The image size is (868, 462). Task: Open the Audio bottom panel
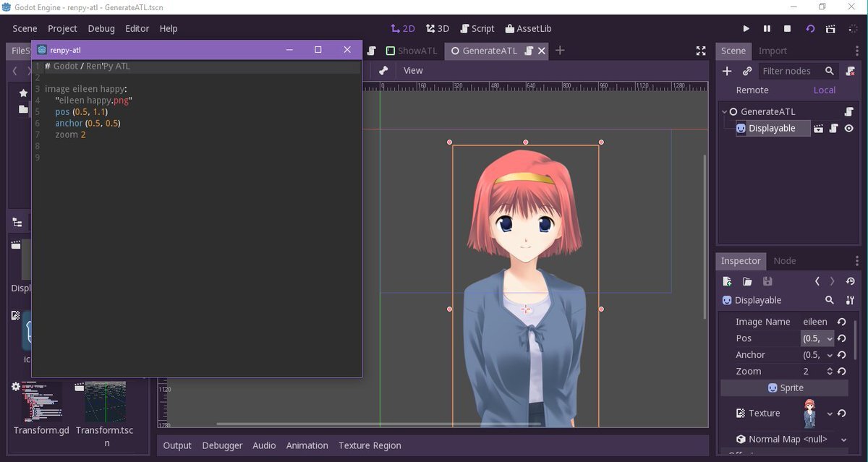click(x=264, y=445)
